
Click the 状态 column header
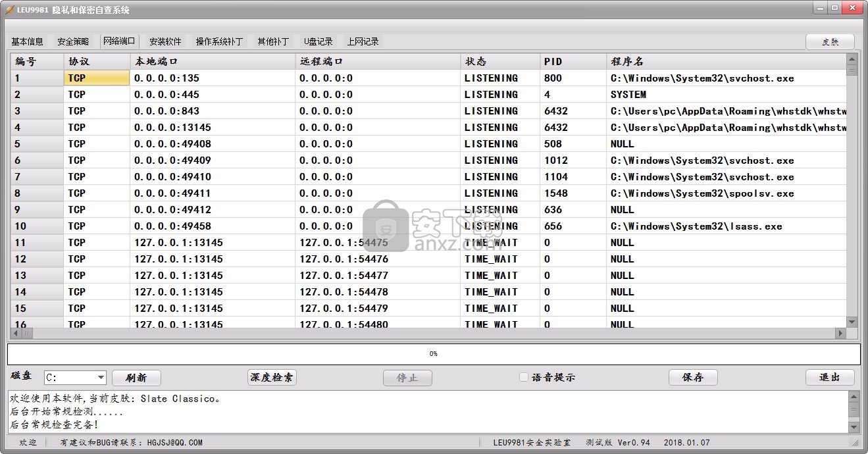coord(500,61)
